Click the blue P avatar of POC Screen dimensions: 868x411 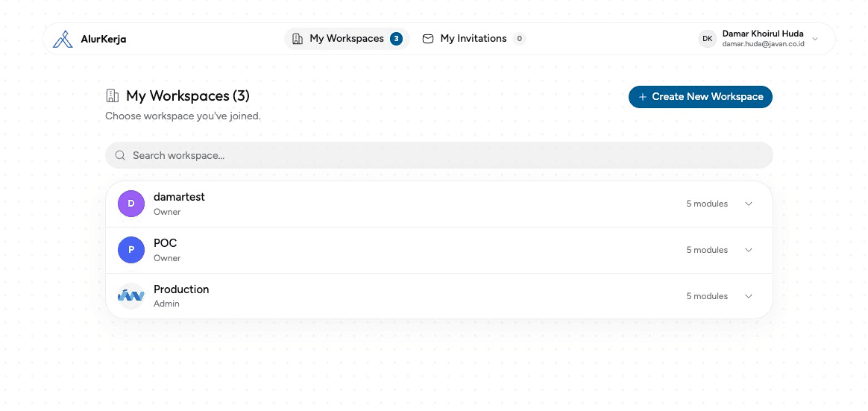(x=131, y=249)
